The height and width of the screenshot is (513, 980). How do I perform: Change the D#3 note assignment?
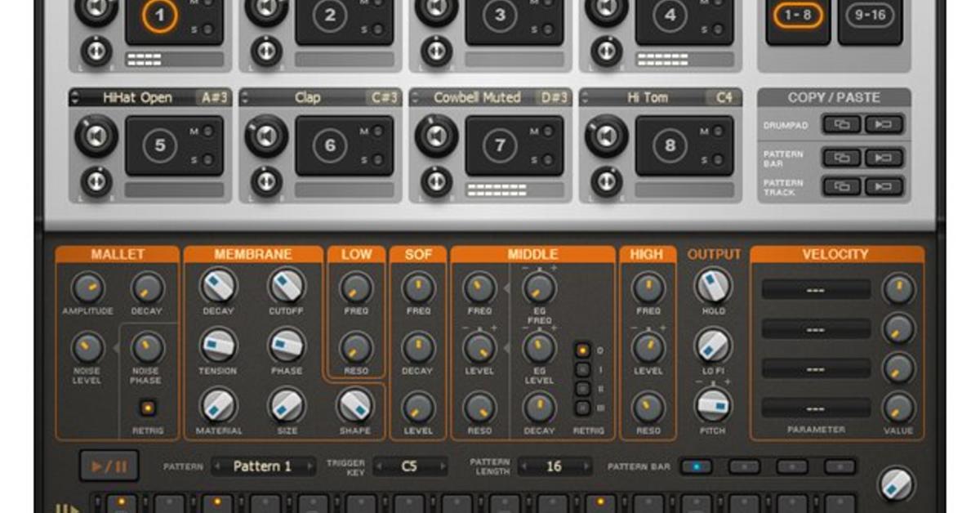pos(555,97)
